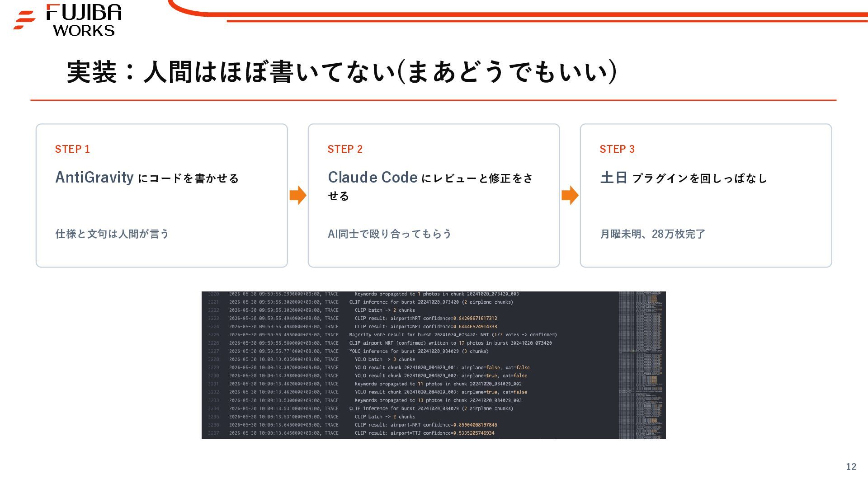This screenshot has width=868, height=488.
Task: Click log line 3221 CLIP inference for burst
Action: coord(431,302)
